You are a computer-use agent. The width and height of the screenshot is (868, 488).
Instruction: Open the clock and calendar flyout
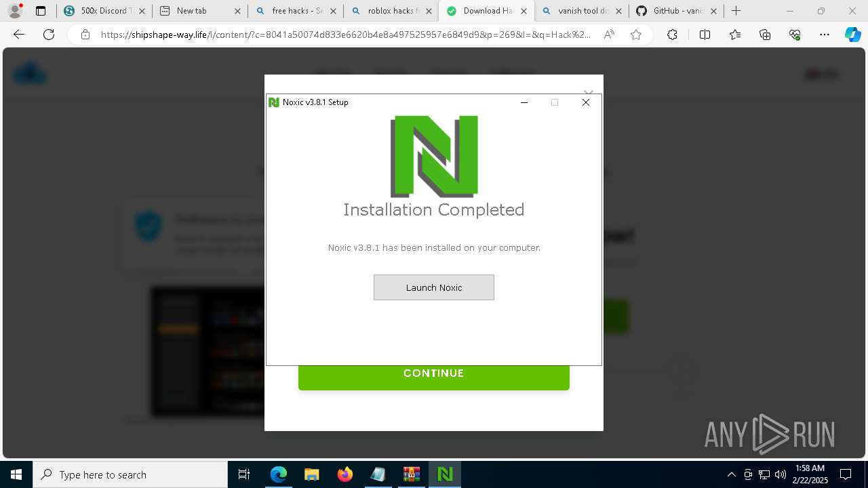tap(810, 474)
